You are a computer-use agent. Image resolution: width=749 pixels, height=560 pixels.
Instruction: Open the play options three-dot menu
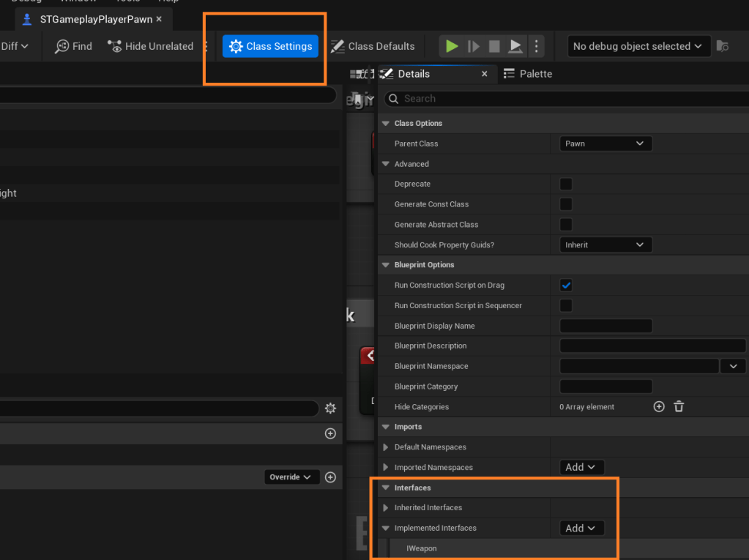537,46
